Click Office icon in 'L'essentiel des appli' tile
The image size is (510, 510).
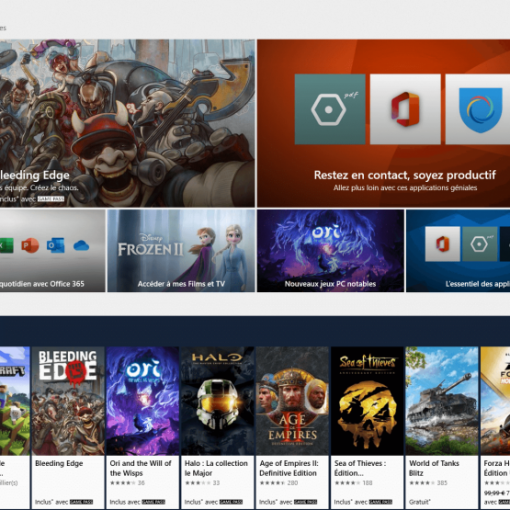coord(443,244)
